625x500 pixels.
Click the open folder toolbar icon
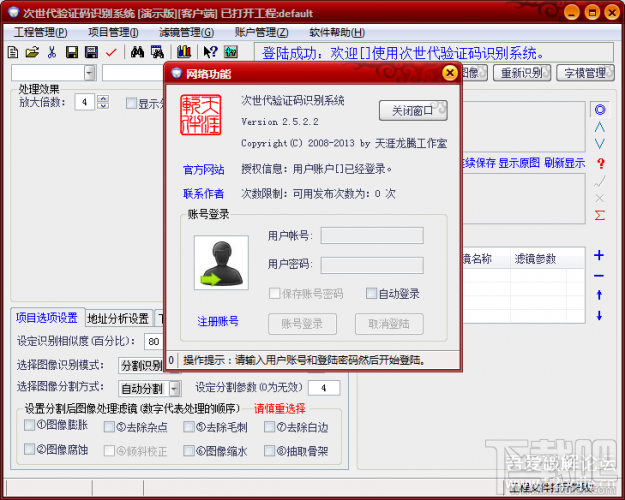click(32, 52)
